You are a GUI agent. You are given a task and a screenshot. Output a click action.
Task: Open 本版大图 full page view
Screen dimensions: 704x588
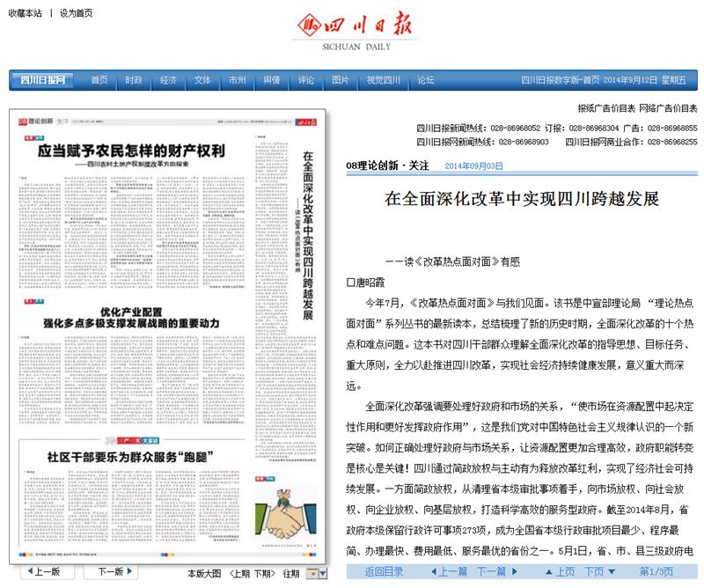(x=204, y=573)
